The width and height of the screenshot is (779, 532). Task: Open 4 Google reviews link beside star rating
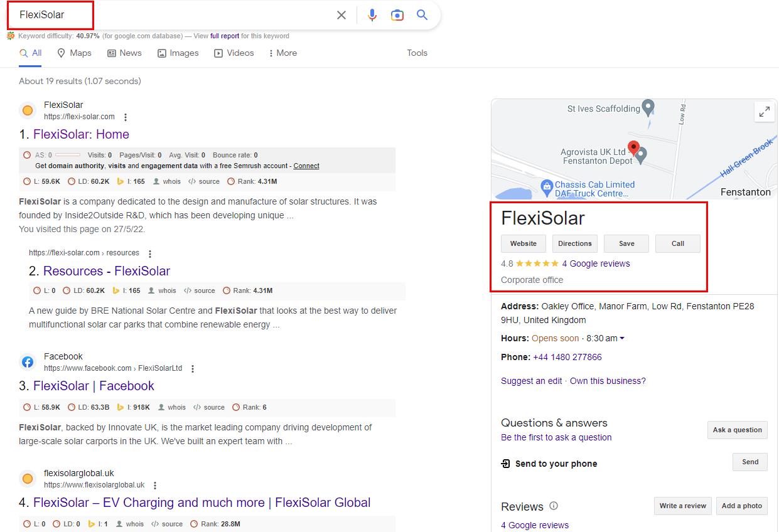click(596, 263)
